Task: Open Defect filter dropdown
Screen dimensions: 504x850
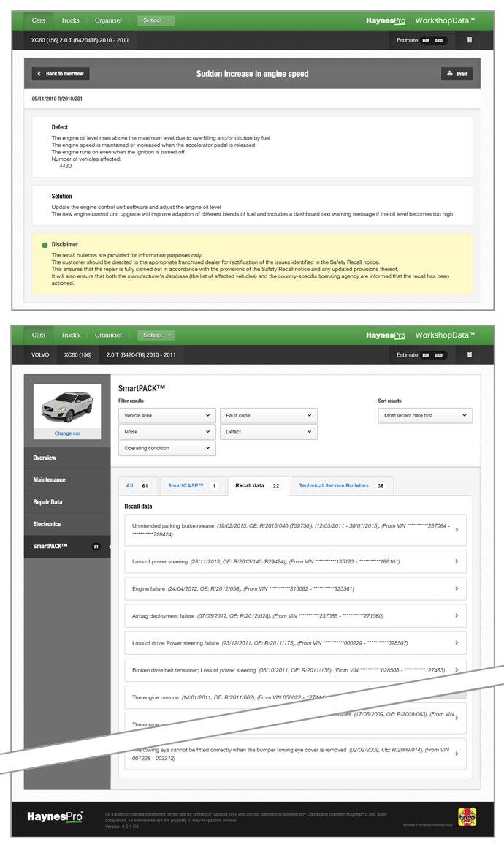Action: coord(269,431)
